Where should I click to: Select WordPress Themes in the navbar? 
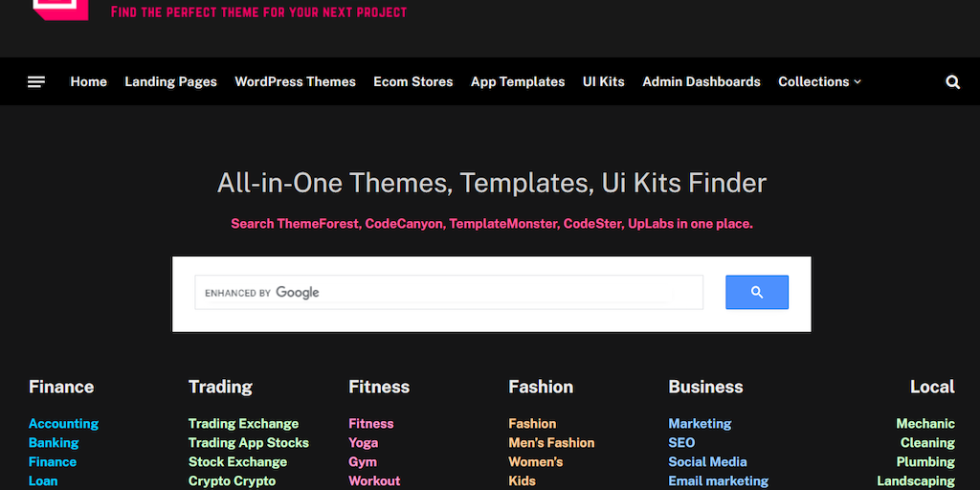tap(295, 82)
